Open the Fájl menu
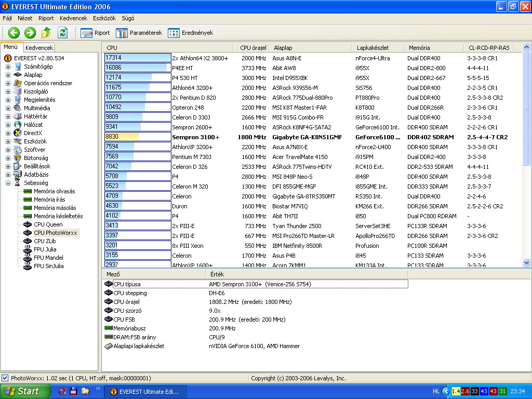Viewport: 532px width, 399px height. point(7,18)
